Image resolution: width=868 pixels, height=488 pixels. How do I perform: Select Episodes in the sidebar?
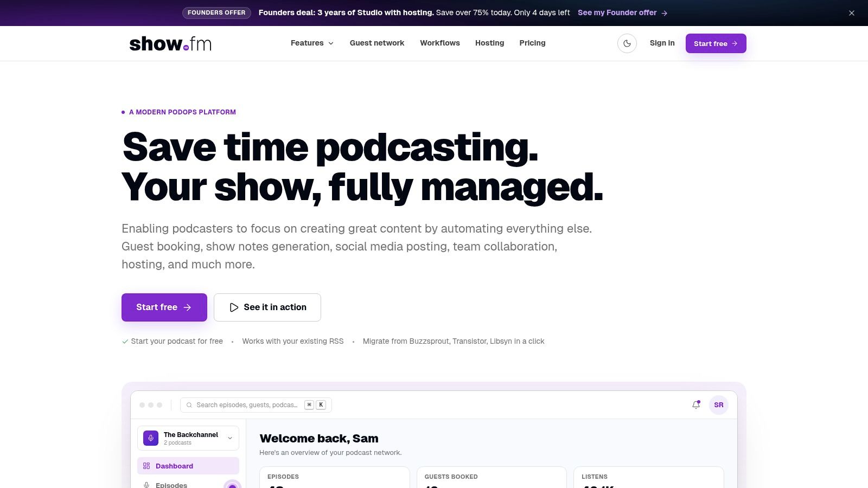tap(188, 483)
